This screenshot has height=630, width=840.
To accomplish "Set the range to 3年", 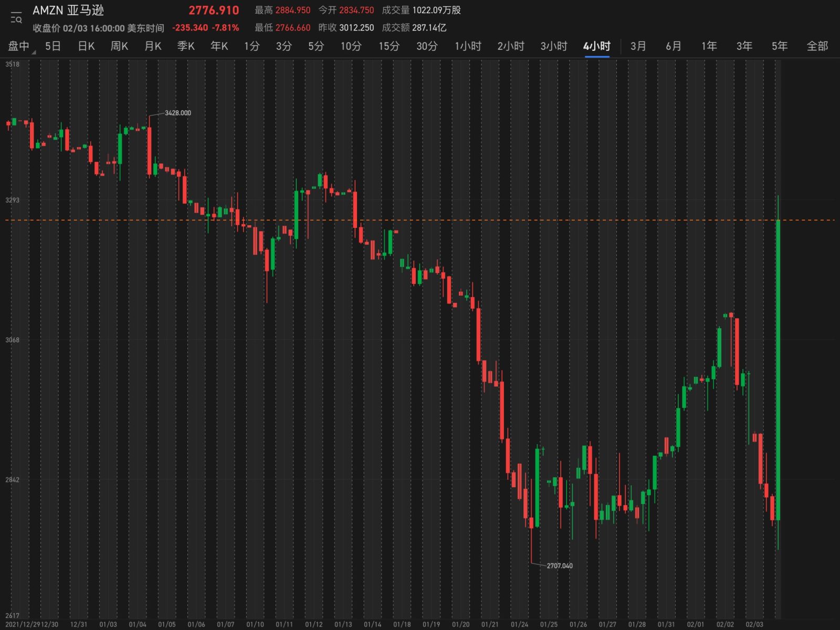I will 744,46.
